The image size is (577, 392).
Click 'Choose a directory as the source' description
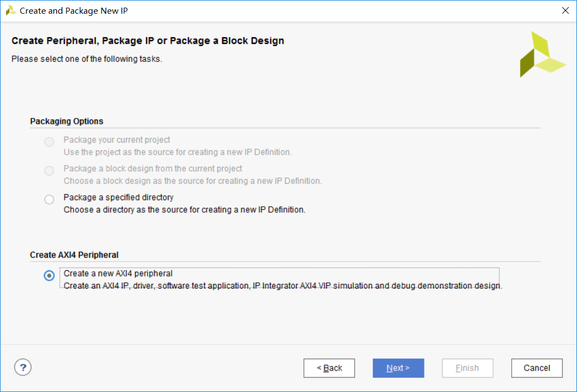click(x=184, y=209)
